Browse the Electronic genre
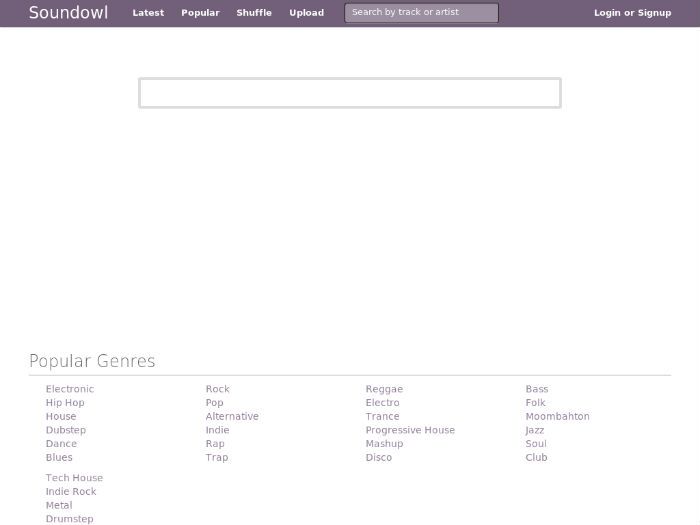The image size is (700, 525). 70,389
